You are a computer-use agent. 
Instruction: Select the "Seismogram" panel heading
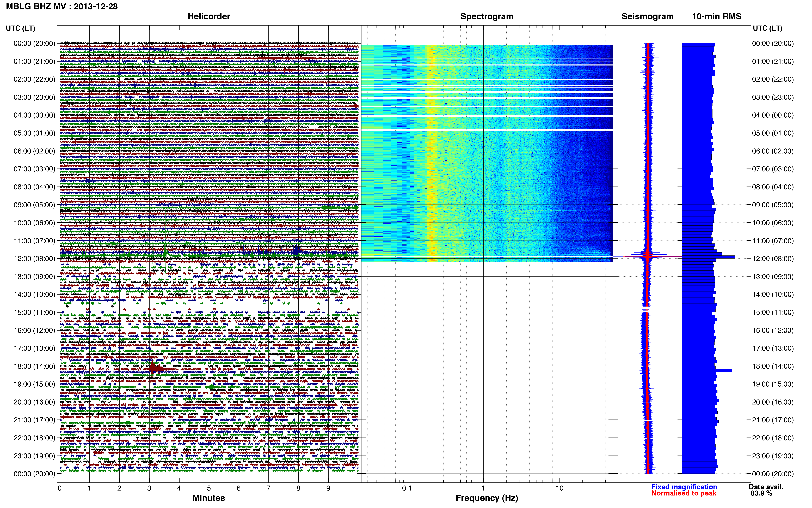coord(648,16)
